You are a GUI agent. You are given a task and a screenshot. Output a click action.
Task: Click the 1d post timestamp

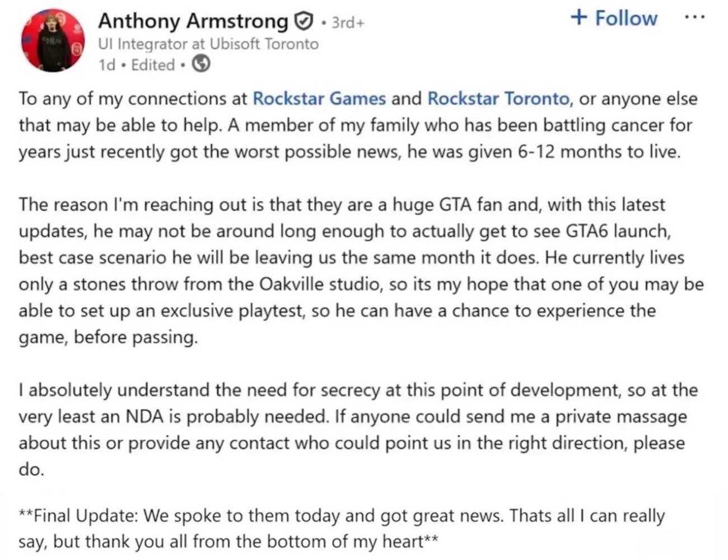click(x=105, y=65)
